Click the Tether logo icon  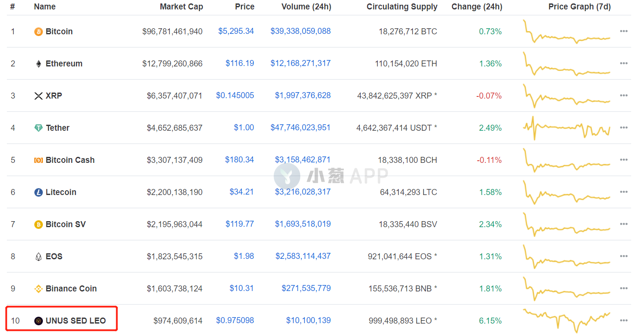tap(38, 128)
